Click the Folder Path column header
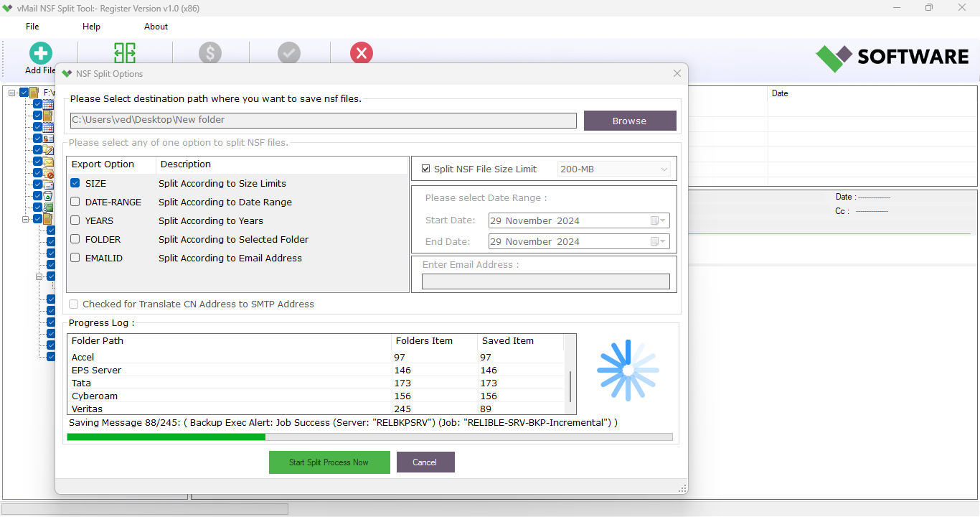Viewport: 980px width, 517px height. 230,341
